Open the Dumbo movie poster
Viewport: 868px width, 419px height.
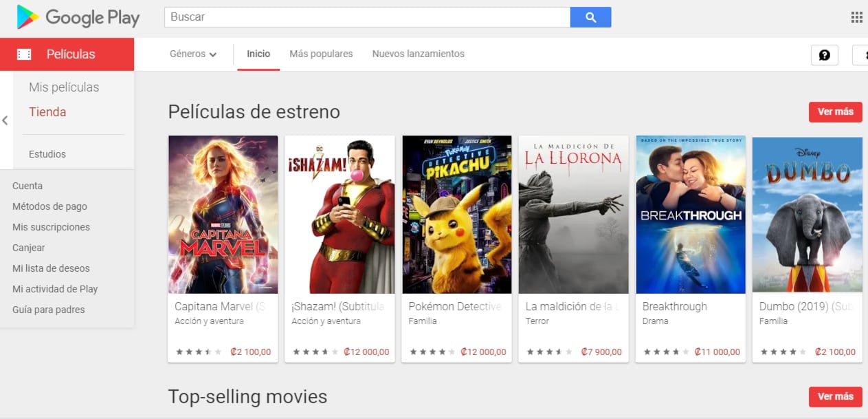pos(808,215)
